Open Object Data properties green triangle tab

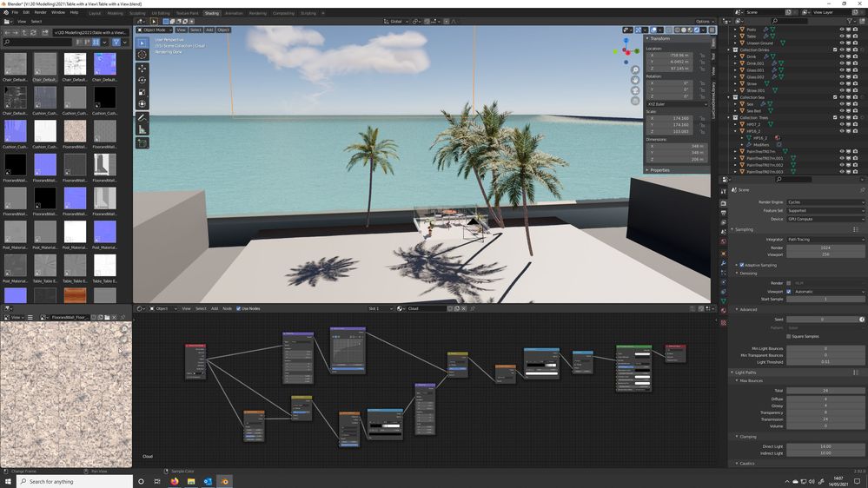point(724,301)
